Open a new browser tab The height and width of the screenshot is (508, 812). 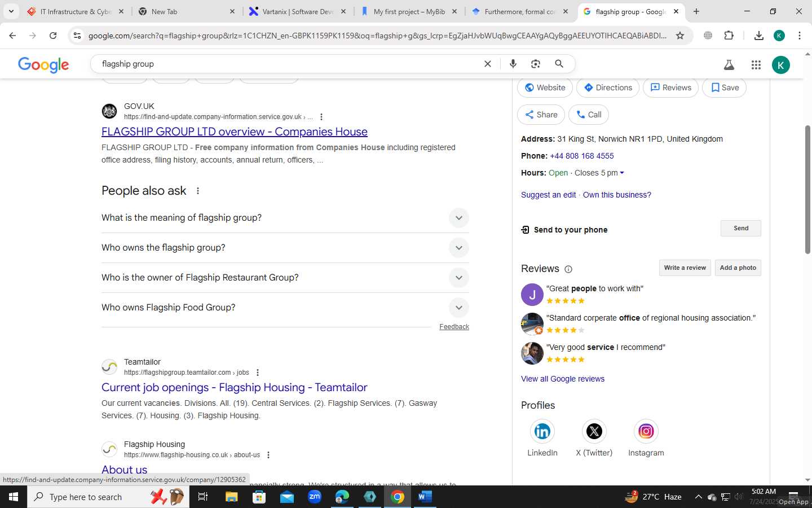pos(696,11)
